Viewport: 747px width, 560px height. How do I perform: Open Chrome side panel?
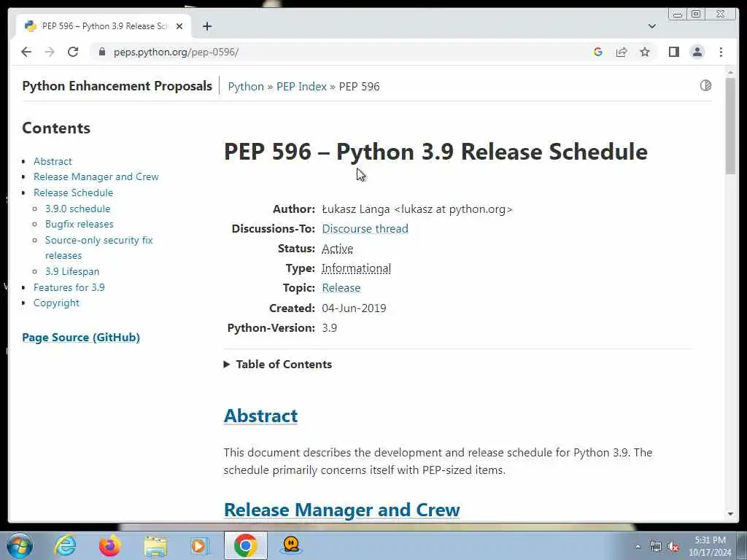(673, 52)
